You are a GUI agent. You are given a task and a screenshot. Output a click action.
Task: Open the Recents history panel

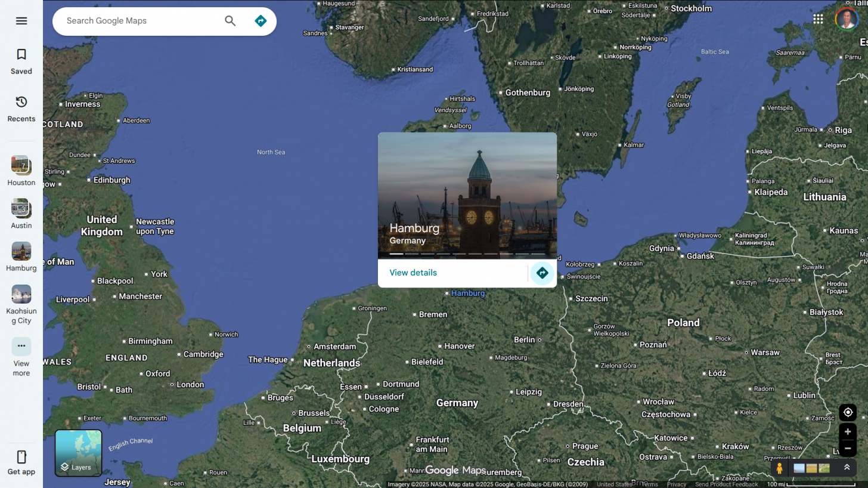click(21, 109)
